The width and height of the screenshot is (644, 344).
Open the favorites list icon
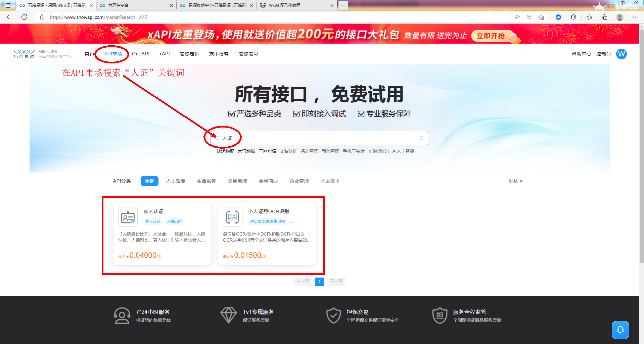point(590,17)
